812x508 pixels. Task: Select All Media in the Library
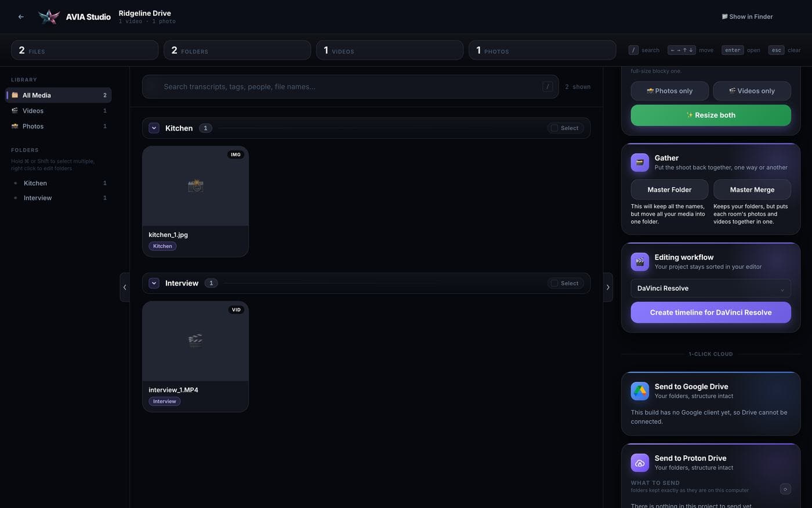pyautogui.click(x=59, y=95)
